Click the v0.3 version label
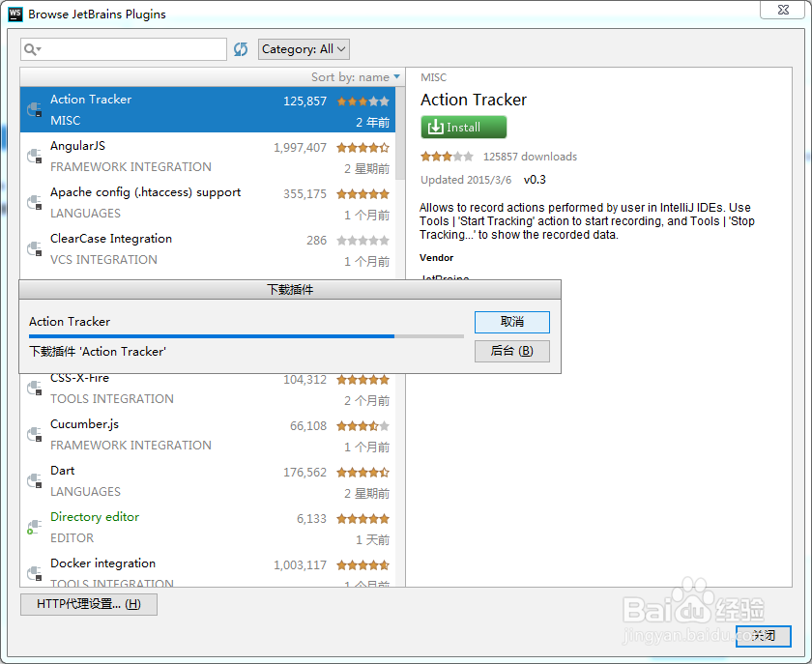The image size is (812, 664). point(535,180)
